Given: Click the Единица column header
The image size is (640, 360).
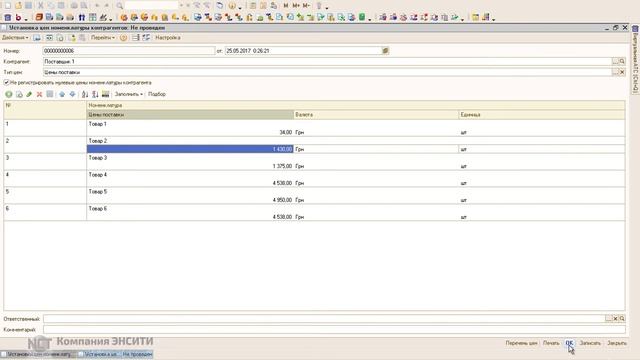Looking at the screenshot, I should pos(542,115).
